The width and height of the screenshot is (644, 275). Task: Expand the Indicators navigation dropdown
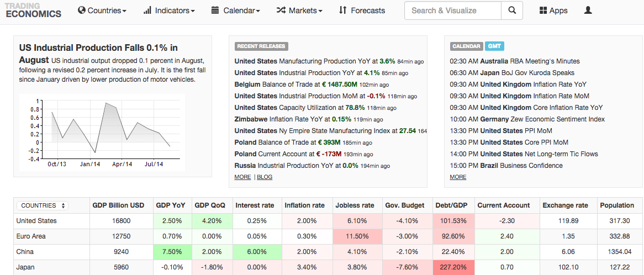click(x=169, y=10)
